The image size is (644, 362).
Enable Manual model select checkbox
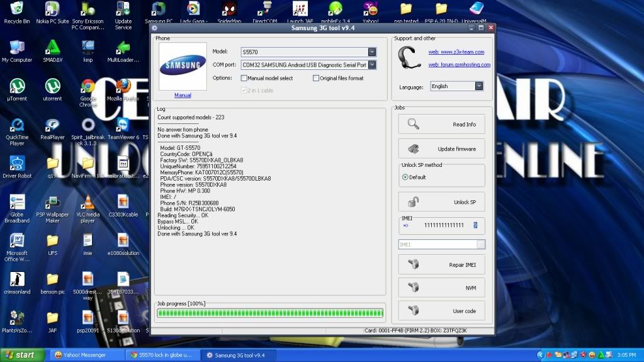(244, 78)
